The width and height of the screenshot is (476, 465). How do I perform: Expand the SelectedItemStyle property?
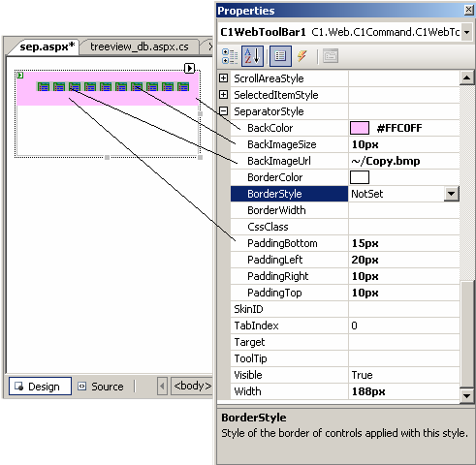[x=223, y=95]
